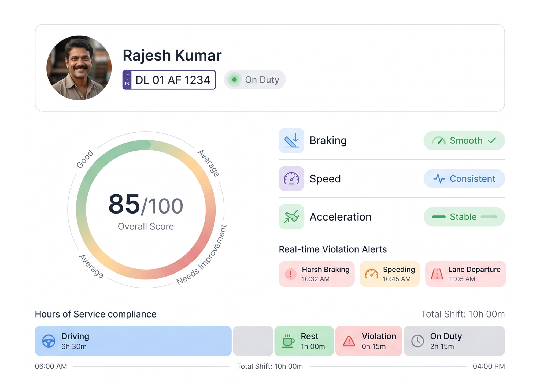Image resolution: width=540 pixels, height=392 pixels.
Task: Open the Harsh Braking 10:32 AM alert
Action: 317,274
